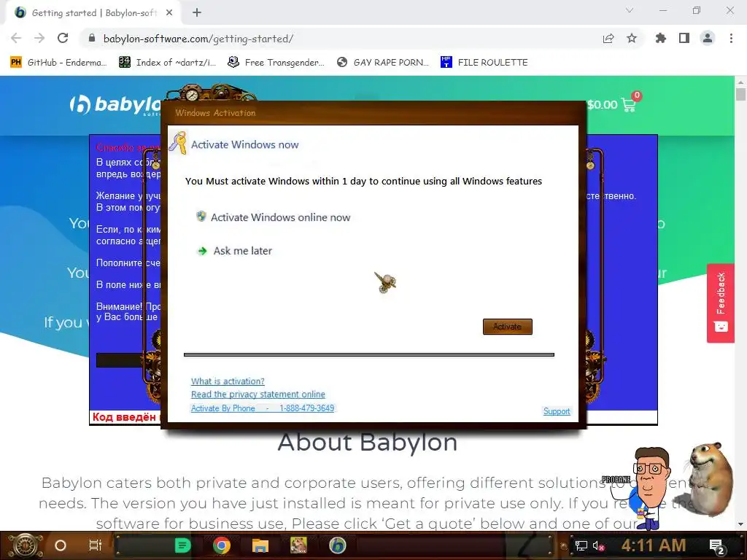Image resolution: width=747 pixels, height=560 pixels.
Task: Click Activate By Phone 1-888-479-3649 link
Action: tap(263, 408)
